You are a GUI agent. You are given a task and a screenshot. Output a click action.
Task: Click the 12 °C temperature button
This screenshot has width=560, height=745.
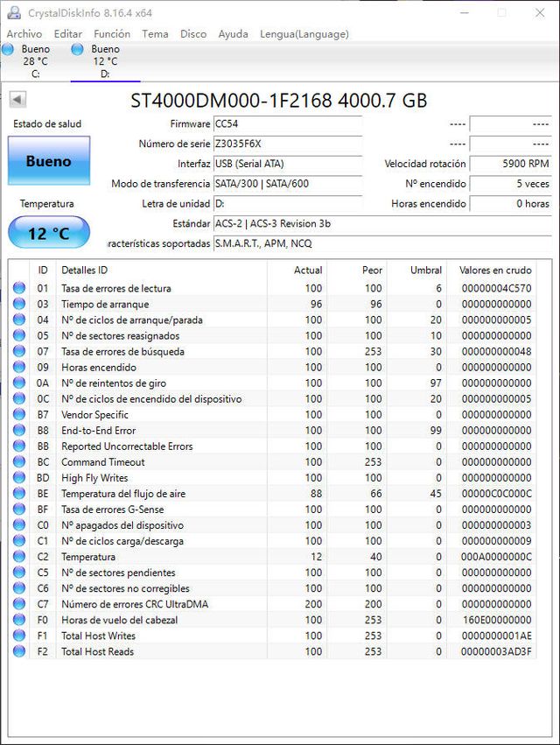tap(49, 234)
